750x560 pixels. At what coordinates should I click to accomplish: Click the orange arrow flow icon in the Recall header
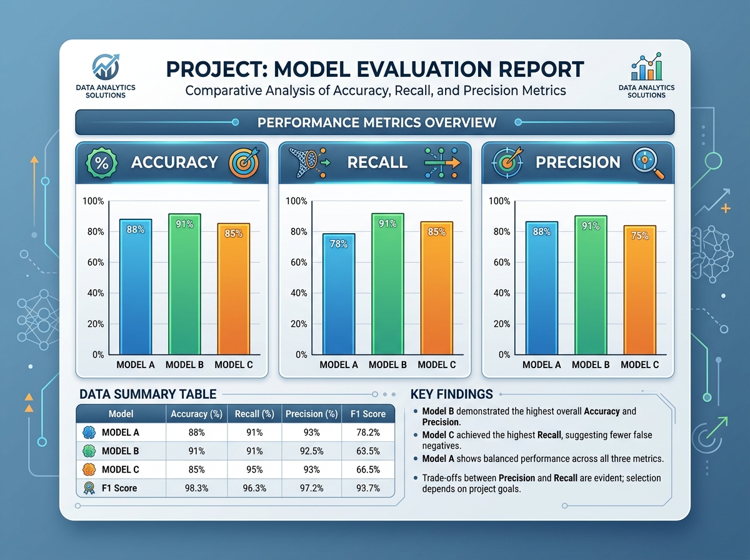click(x=441, y=162)
